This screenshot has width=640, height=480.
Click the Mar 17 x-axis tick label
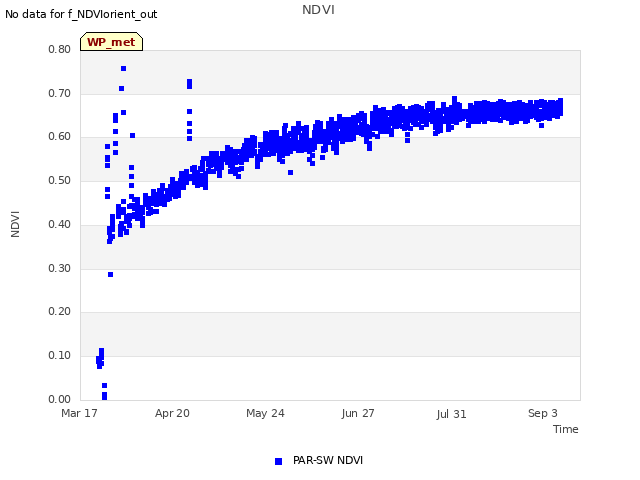click(79, 413)
